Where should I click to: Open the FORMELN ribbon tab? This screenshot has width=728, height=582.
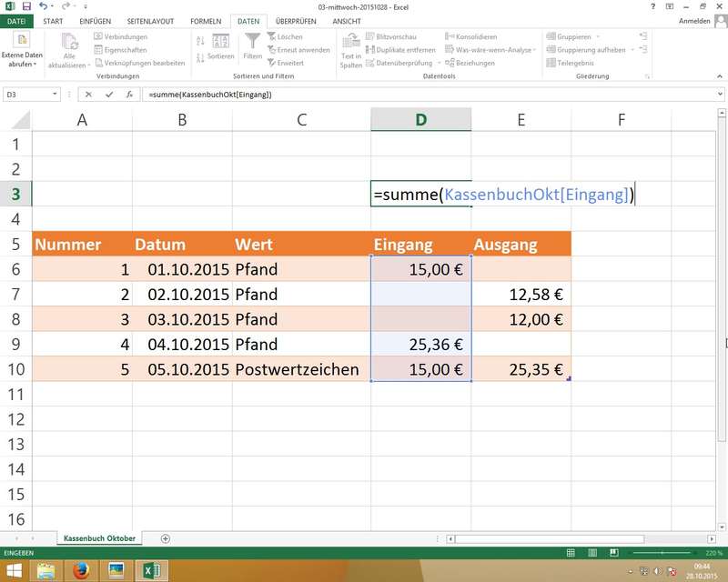[207, 20]
